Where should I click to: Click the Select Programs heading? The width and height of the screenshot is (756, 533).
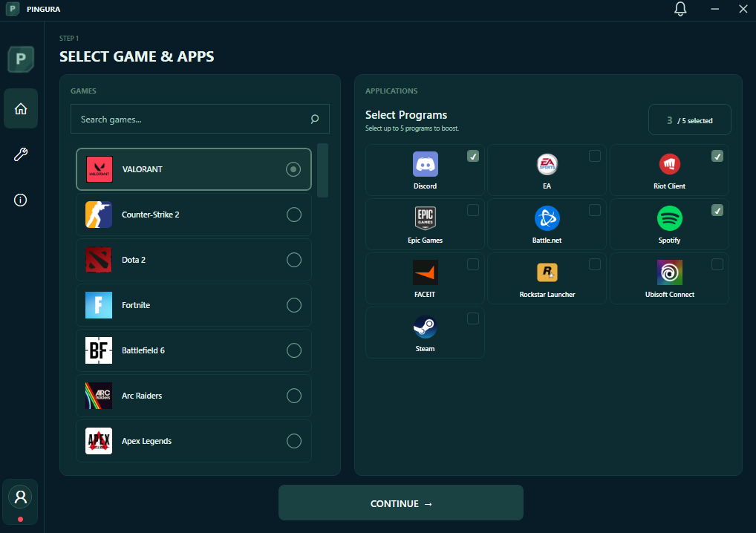pyautogui.click(x=406, y=115)
